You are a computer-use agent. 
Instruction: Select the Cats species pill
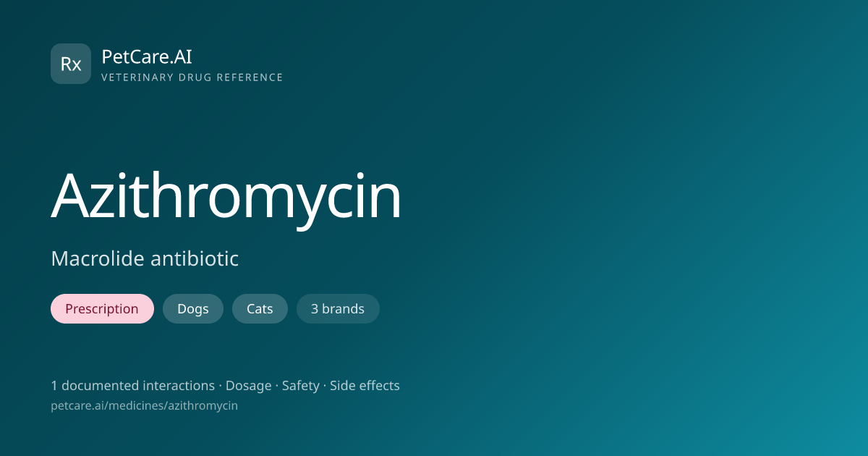[x=260, y=309]
